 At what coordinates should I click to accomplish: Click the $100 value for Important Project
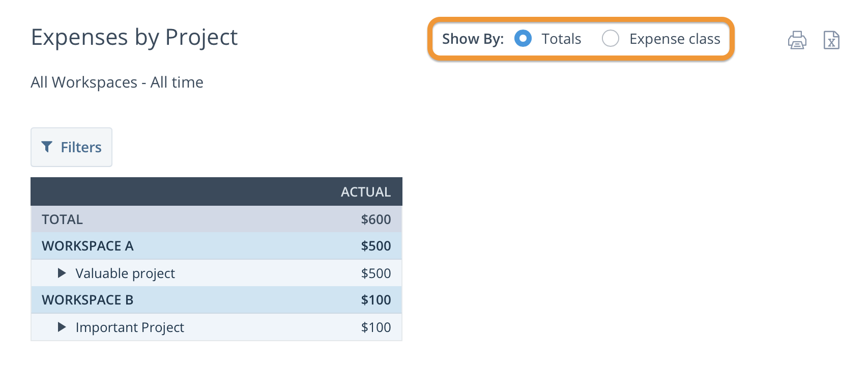[x=376, y=327]
